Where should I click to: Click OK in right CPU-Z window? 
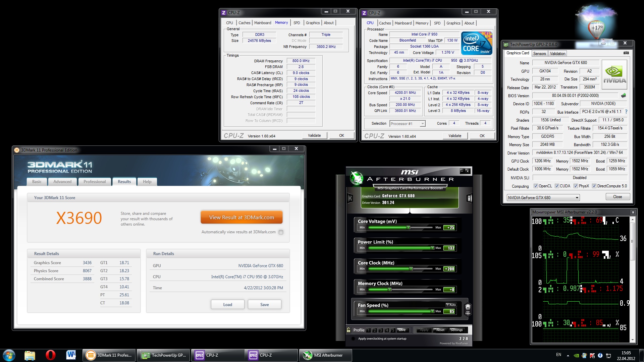coord(482,136)
